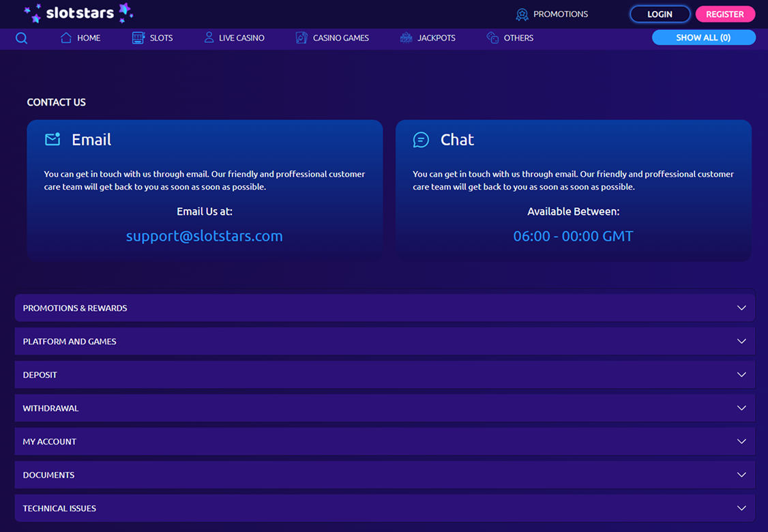Click the 'WITHDRAWAL' label text
This screenshot has height=532, width=768.
[51, 408]
